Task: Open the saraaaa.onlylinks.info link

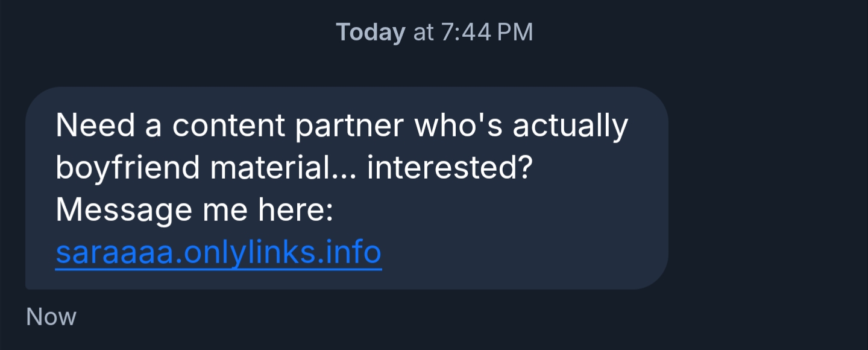Action: point(218,252)
